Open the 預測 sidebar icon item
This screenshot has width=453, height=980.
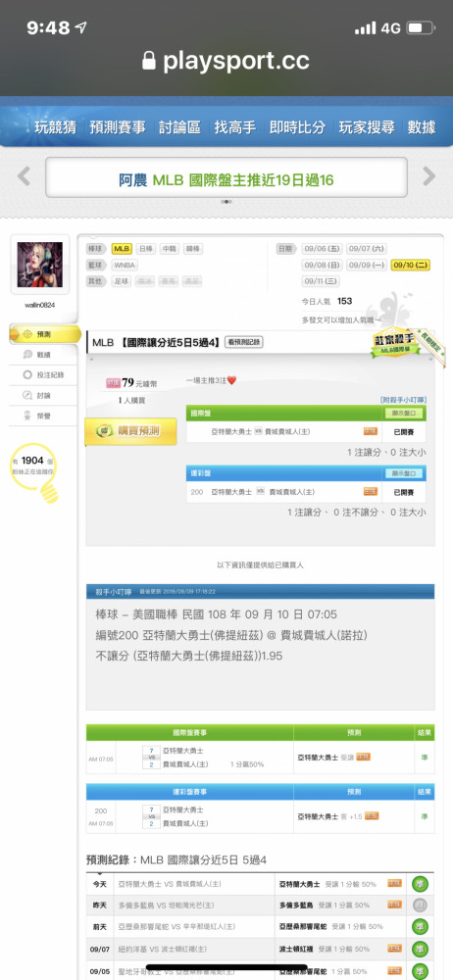point(44,334)
